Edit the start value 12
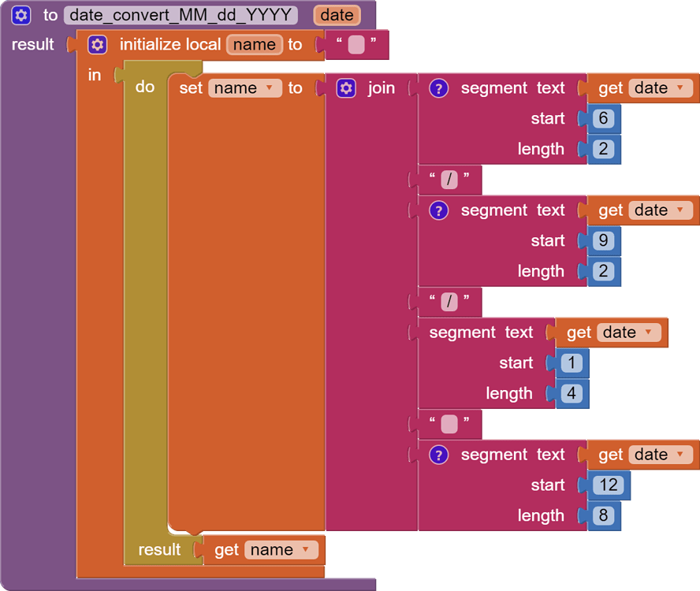Viewport: 700px width, 591px height. point(608,485)
